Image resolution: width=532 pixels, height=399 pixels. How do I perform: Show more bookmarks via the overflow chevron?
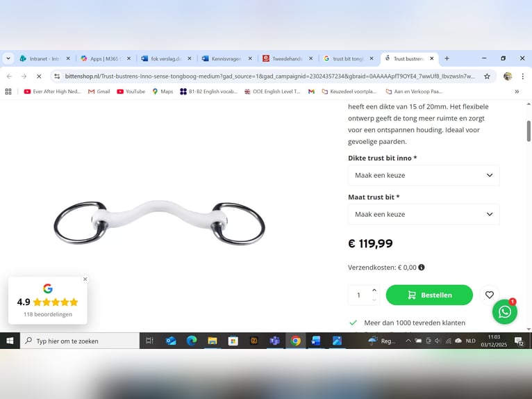(x=517, y=91)
